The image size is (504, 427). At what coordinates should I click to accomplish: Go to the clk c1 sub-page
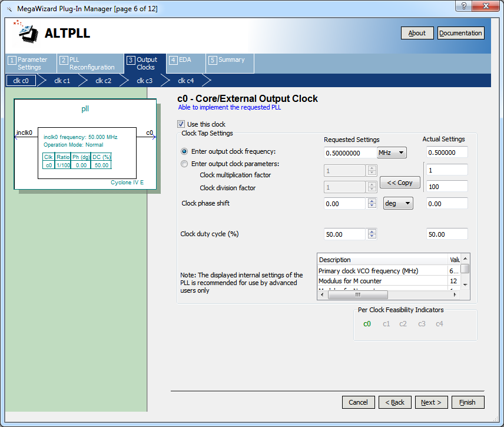[62, 81]
